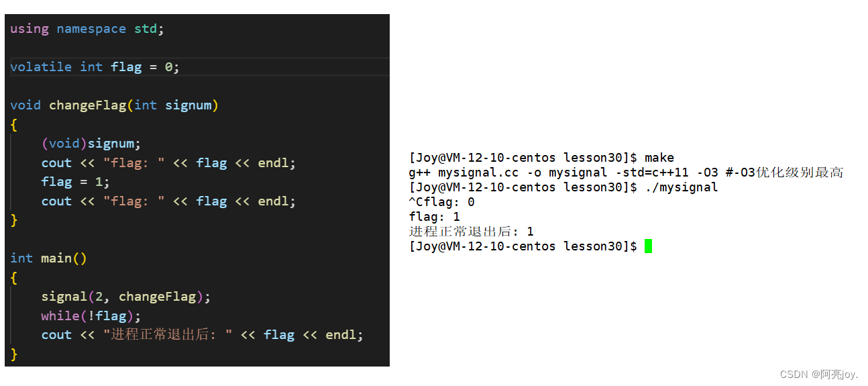The width and height of the screenshot is (868, 386).
Task: Click the opening brace under changeFlag
Action: 14,124
